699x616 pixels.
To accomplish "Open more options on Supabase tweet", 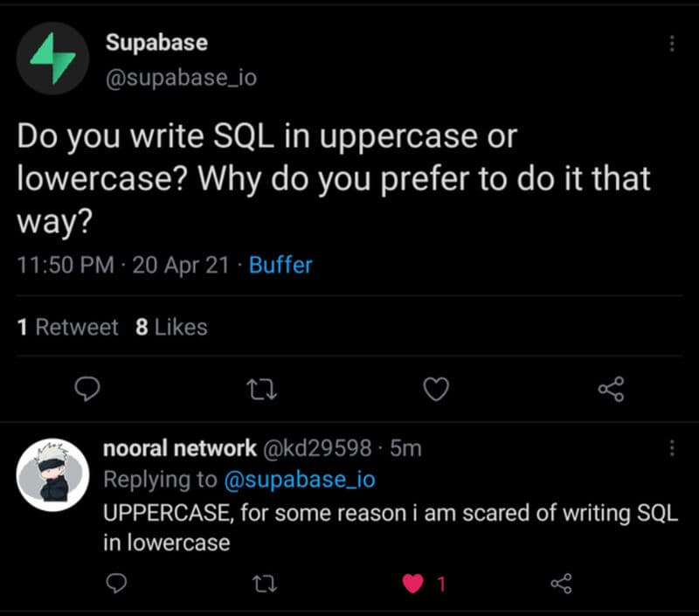I will pyautogui.click(x=672, y=44).
